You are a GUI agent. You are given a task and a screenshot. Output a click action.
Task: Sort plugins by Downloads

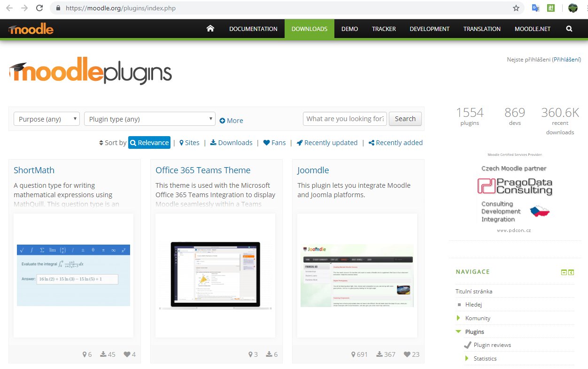(231, 143)
